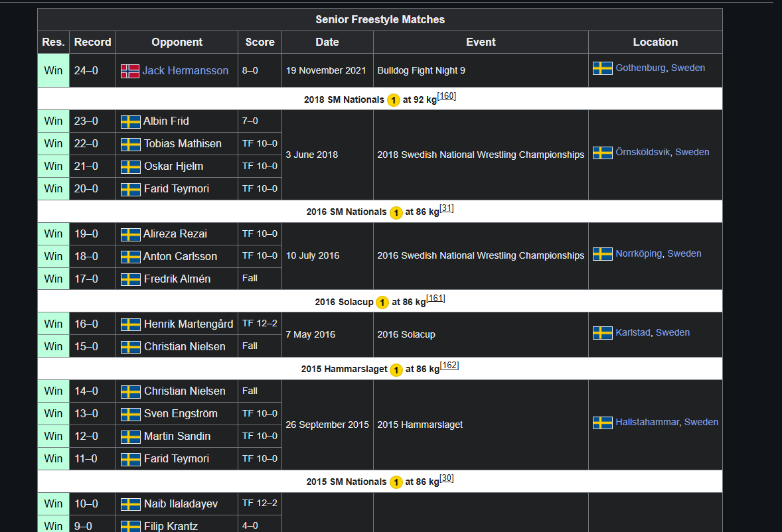This screenshot has height=532, width=782.
Task: Click the Filip Krantz opponent name
Action: (x=171, y=526)
